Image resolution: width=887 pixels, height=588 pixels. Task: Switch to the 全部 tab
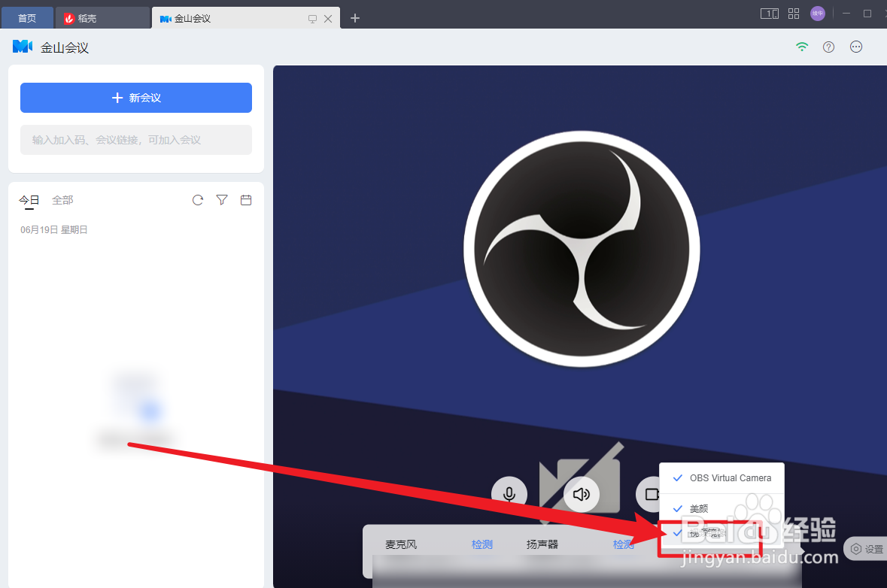(x=62, y=200)
